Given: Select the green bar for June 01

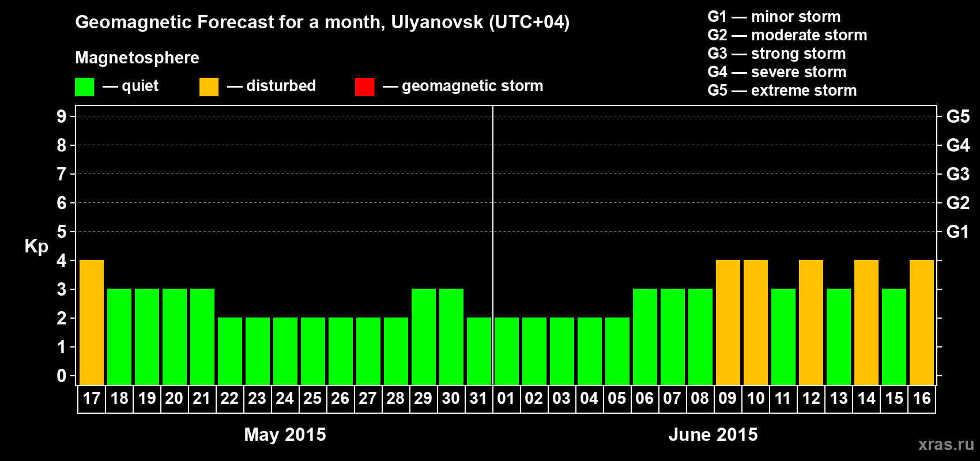Looking at the screenshot, I should coord(507,351).
